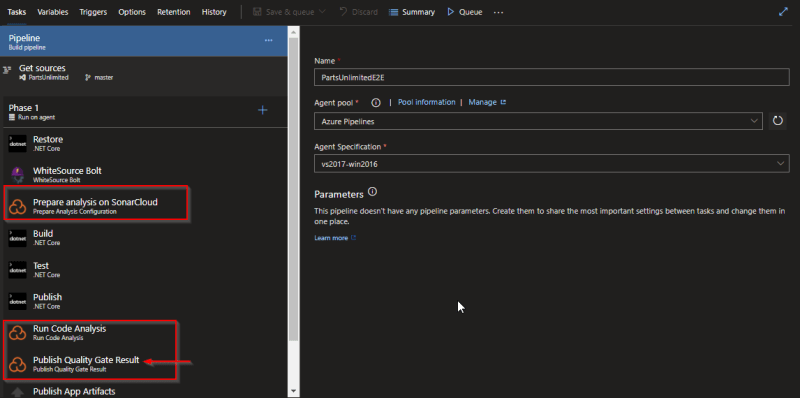The width and height of the screenshot is (800, 398).
Task: Expand the Save & queue dropdown arrow
Action: click(x=322, y=12)
